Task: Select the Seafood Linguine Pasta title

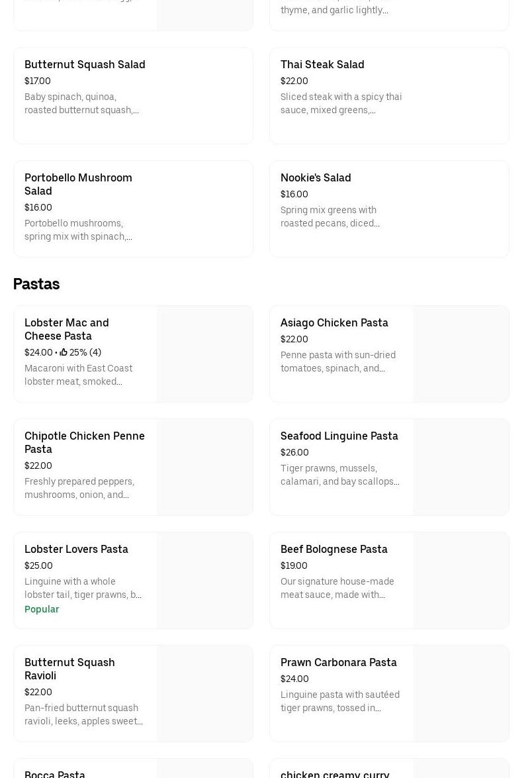Action: click(339, 436)
